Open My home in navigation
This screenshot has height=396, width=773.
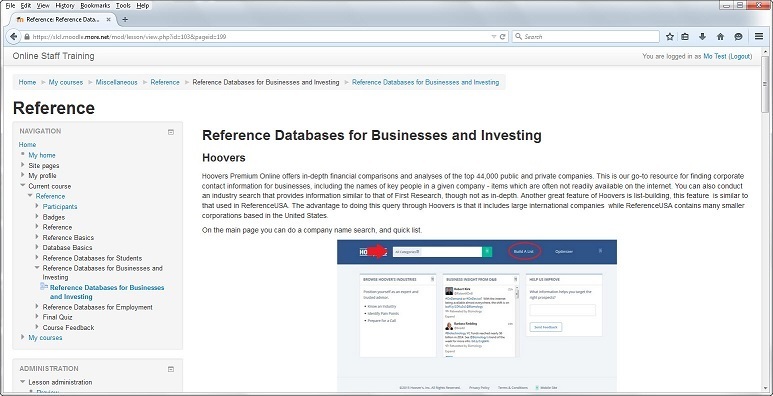tap(42, 155)
